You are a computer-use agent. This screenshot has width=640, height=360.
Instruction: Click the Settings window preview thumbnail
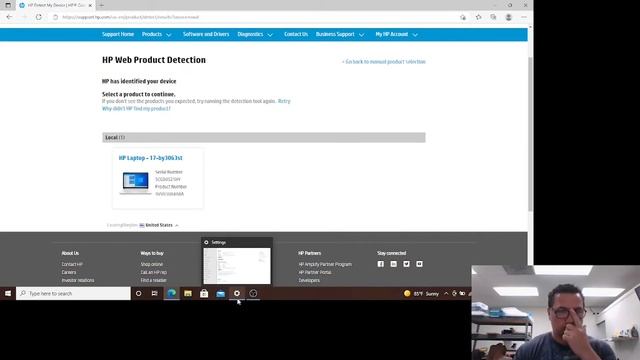point(237,266)
